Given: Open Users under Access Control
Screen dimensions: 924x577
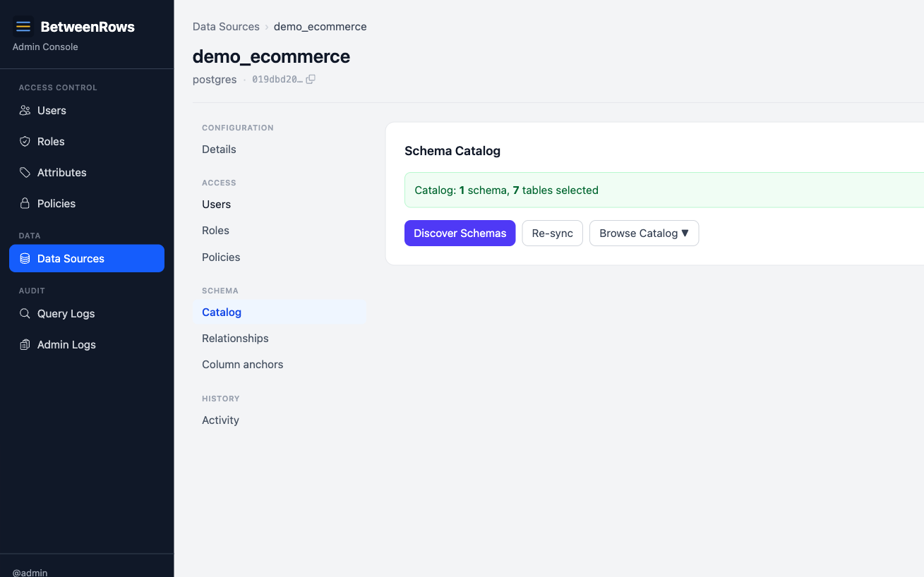Looking at the screenshot, I should coord(87,111).
